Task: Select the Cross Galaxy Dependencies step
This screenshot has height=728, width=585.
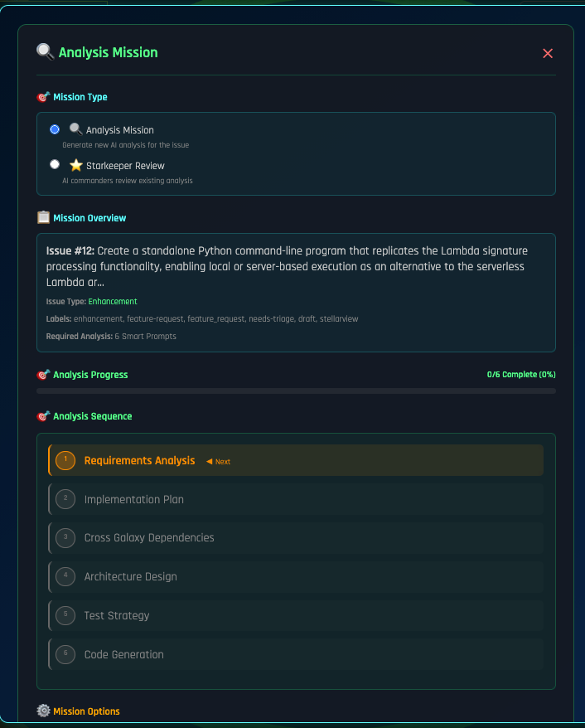Action: 149,537
